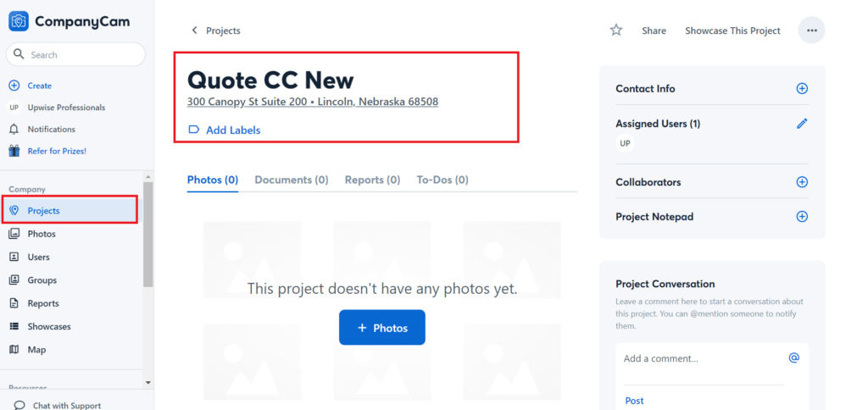868x410 pixels.
Task: Switch to the To-Dos (0) tab
Action: click(442, 180)
